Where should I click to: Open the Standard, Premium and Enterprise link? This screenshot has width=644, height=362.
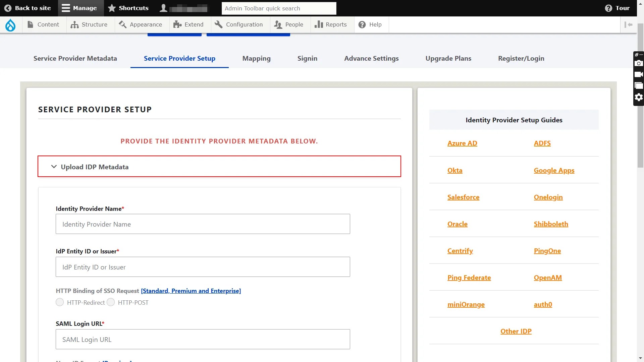tap(191, 291)
